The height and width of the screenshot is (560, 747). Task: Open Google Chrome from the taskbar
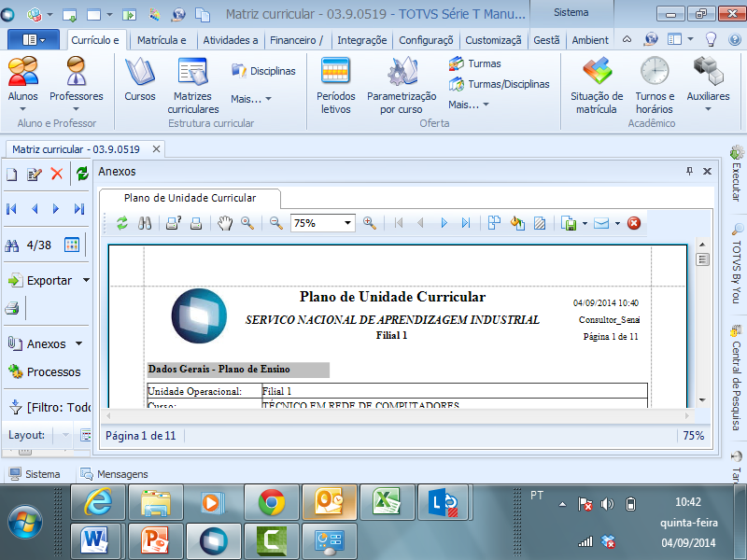click(x=272, y=502)
